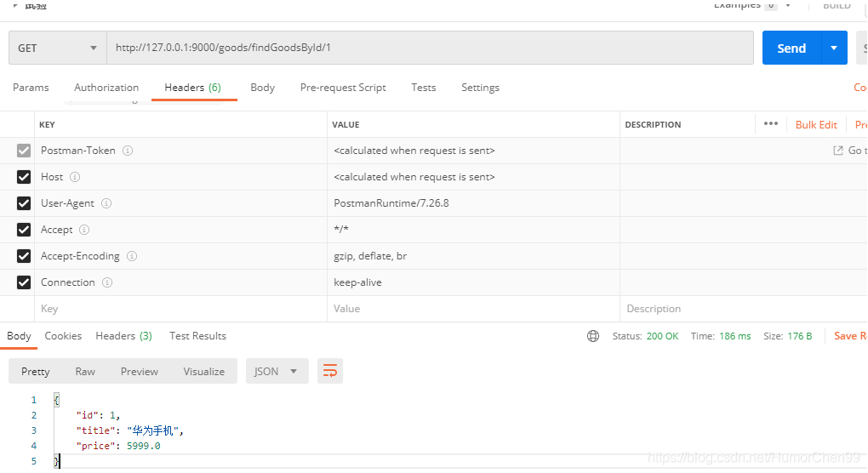Uncheck the Connection header checkbox
The height and width of the screenshot is (473, 868).
24,282
